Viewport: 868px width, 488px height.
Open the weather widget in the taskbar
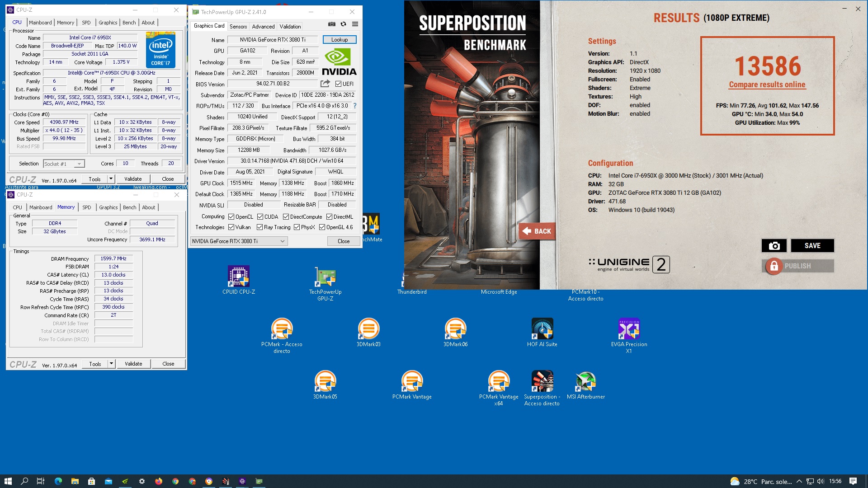[x=761, y=481]
